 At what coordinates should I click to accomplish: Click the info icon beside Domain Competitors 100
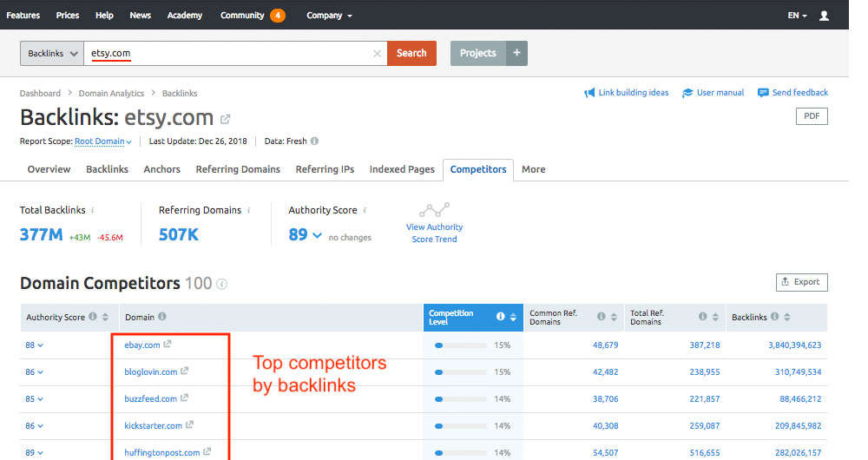222,284
